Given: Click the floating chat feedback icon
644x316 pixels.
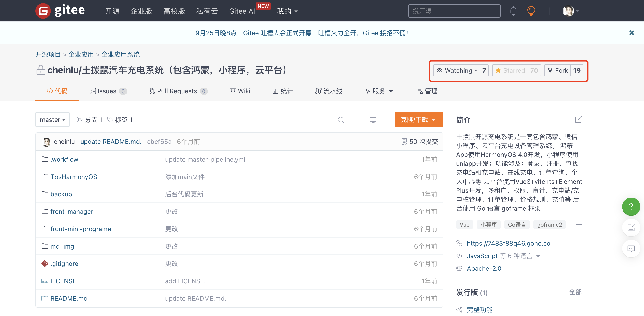Looking at the screenshot, I should tap(631, 248).
